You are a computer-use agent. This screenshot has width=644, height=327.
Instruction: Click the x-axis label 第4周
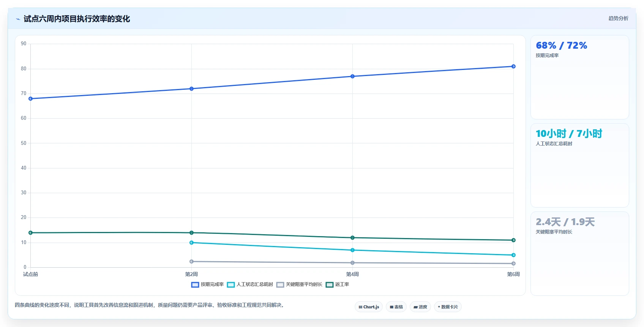(352, 274)
